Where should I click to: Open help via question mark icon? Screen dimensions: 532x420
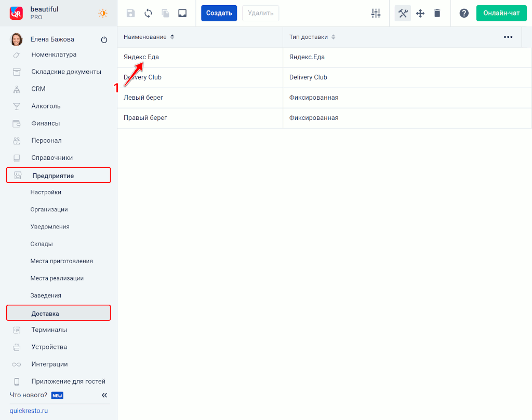tap(464, 13)
